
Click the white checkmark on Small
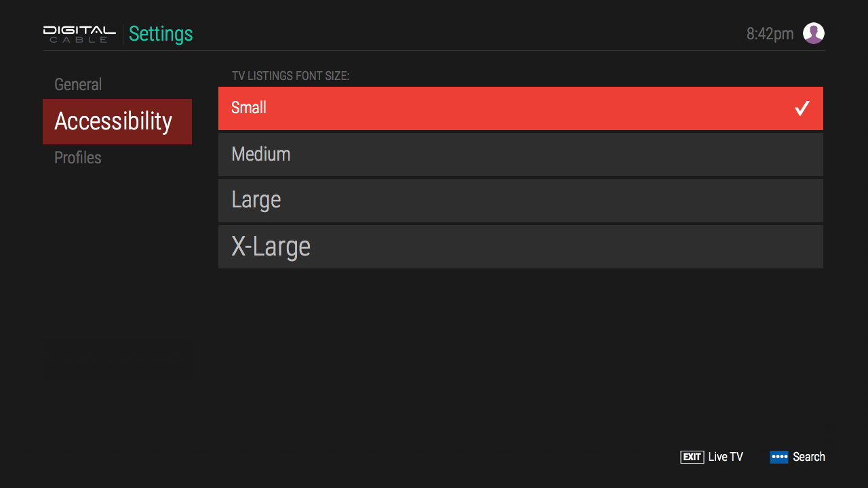tap(802, 108)
